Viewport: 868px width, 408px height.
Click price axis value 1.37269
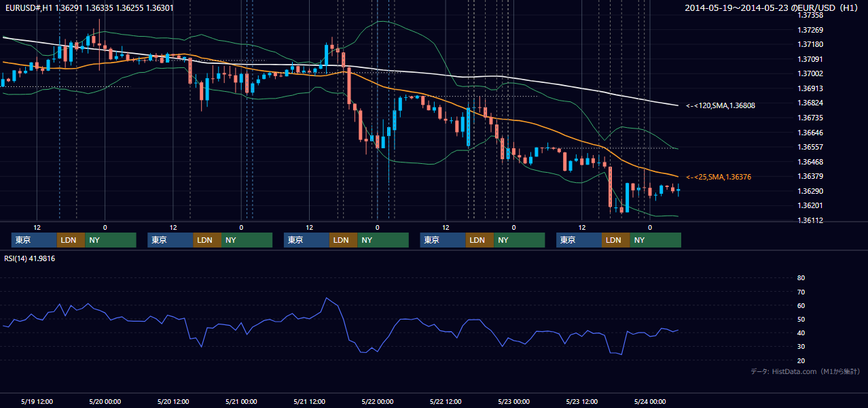[810, 30]
